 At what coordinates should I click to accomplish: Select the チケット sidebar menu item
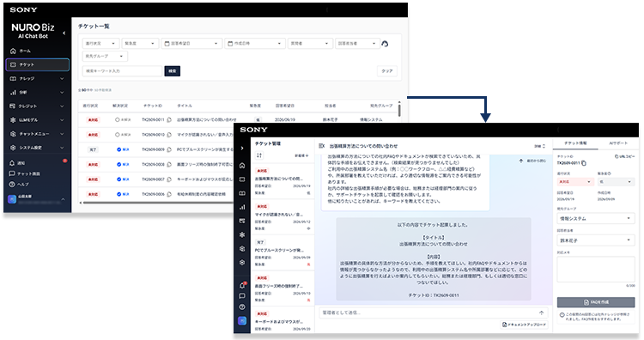coord(38,64)
